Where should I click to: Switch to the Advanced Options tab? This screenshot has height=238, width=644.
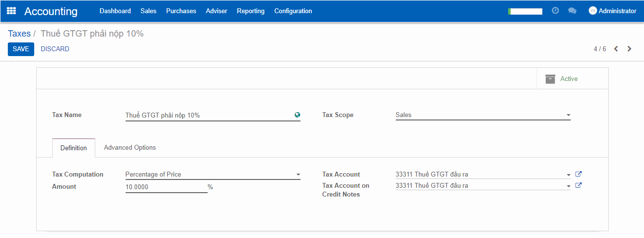[x=130, y=148]
